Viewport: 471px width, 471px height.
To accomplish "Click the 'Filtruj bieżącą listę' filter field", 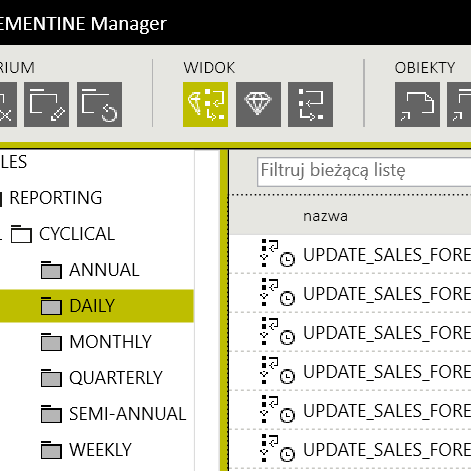I will [364, 172].
